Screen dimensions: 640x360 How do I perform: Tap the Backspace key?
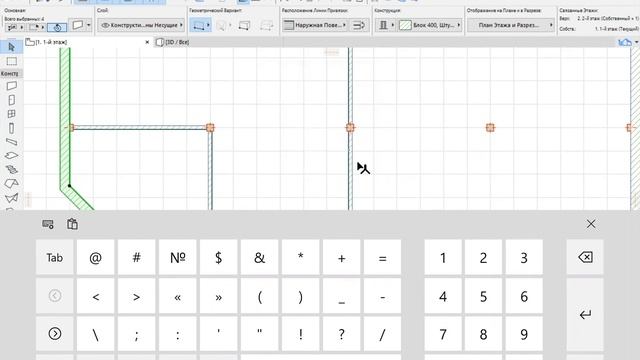tap(585, 258)
